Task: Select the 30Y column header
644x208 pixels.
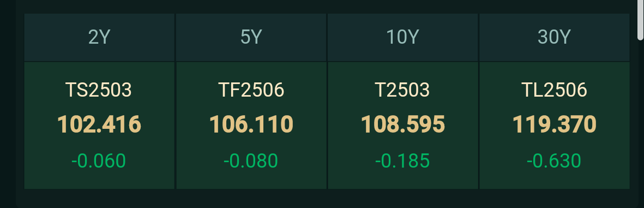Action: pos(554,38)
